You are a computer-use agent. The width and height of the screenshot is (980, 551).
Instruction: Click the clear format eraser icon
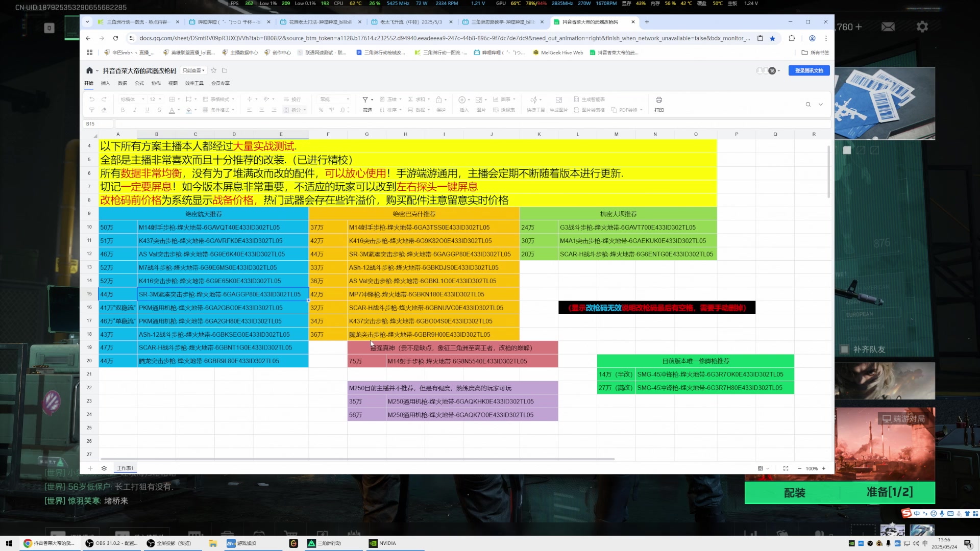click(x=104, y=110)
